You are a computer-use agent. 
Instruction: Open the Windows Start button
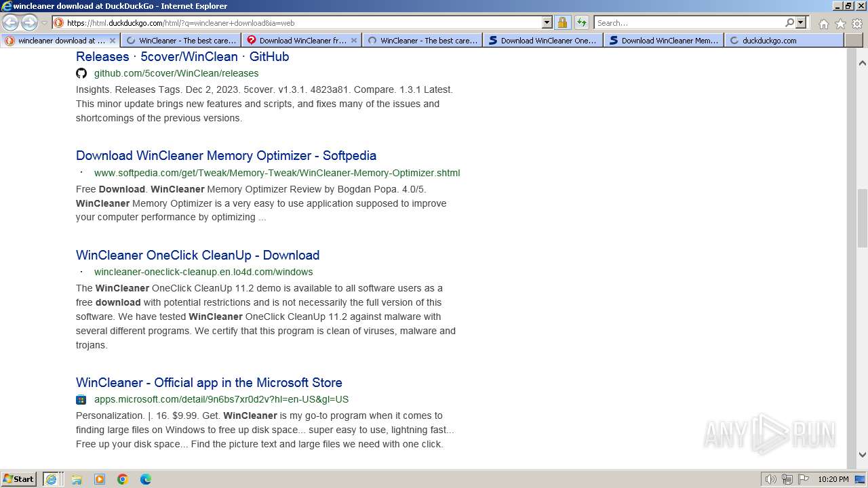click(19, 479)
